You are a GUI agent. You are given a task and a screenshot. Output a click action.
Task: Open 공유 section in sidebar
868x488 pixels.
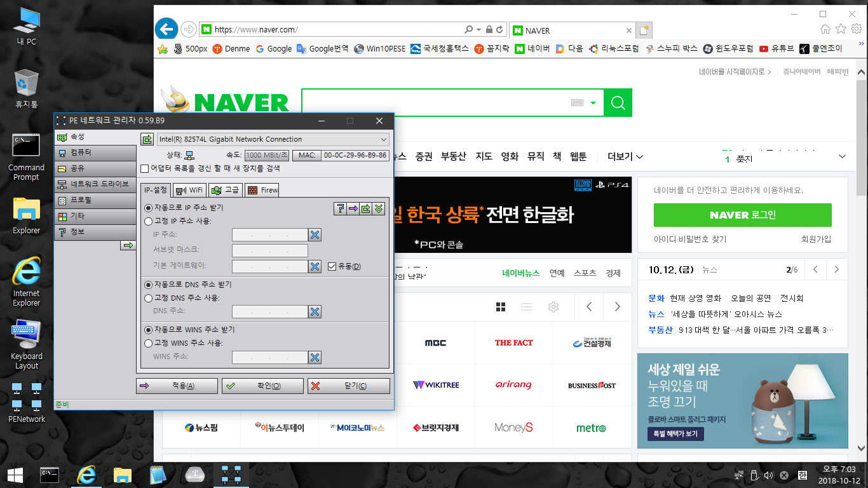(x=95, y=168)
